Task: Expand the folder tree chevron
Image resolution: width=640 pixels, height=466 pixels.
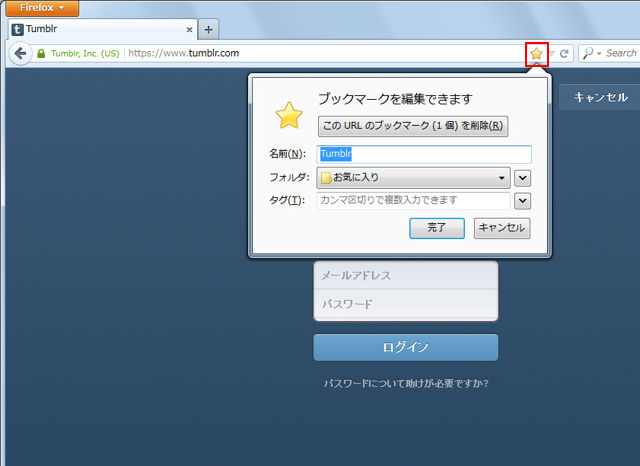Action: tap(522, 178)
